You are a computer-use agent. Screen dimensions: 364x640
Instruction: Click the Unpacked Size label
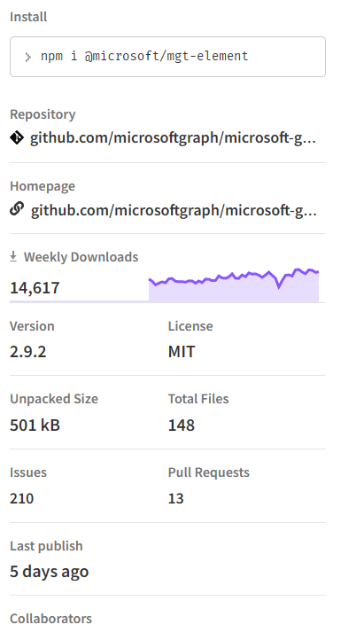[x=54, y=399]
